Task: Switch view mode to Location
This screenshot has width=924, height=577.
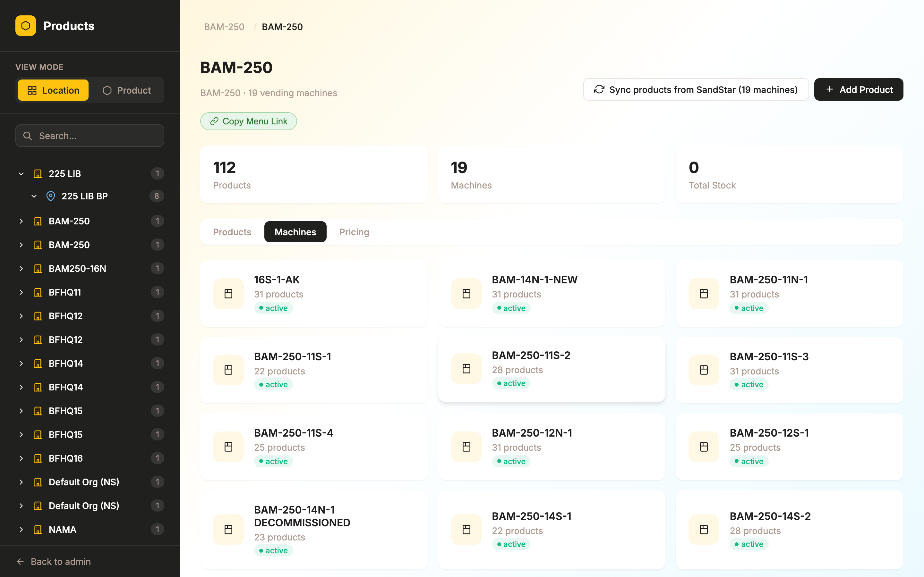Action: point(53,90)
